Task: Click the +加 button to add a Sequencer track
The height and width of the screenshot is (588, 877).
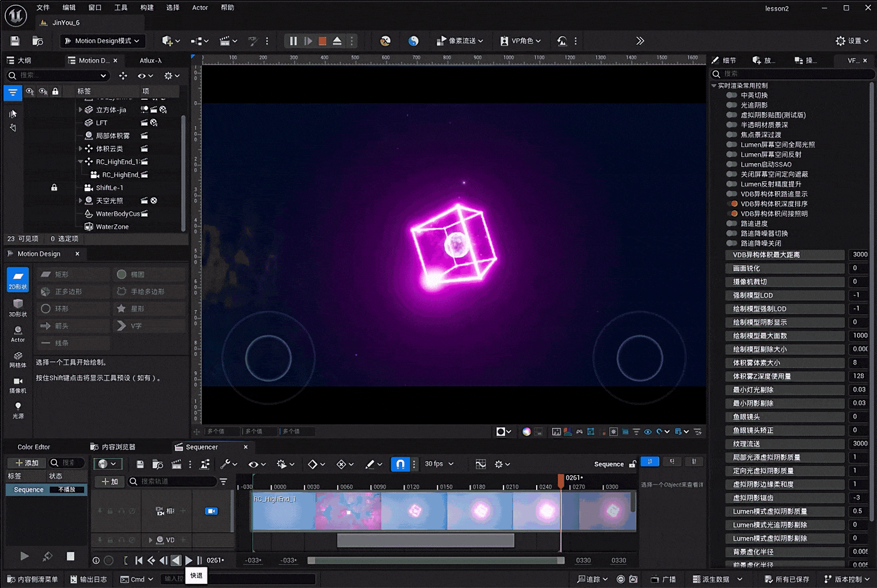Action: coord(109,481)
